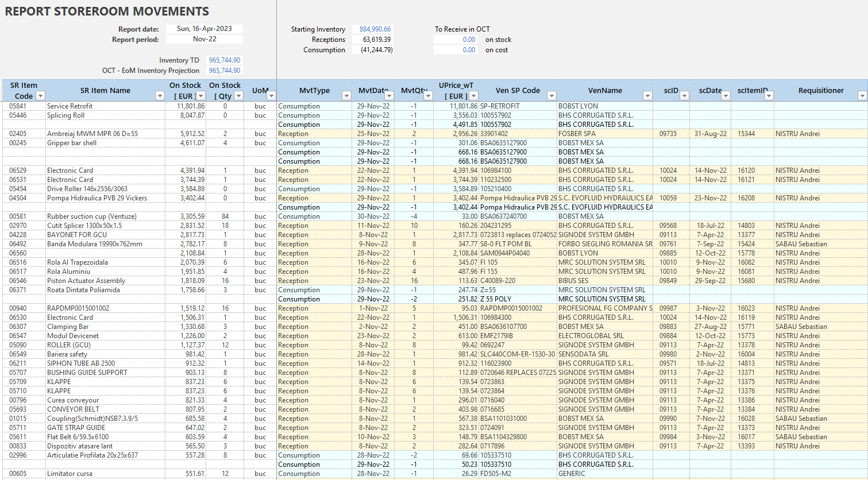Screen dimensions: 868x480
Task: Select the Report period cell Nov-22
Action: click(205, 39)
